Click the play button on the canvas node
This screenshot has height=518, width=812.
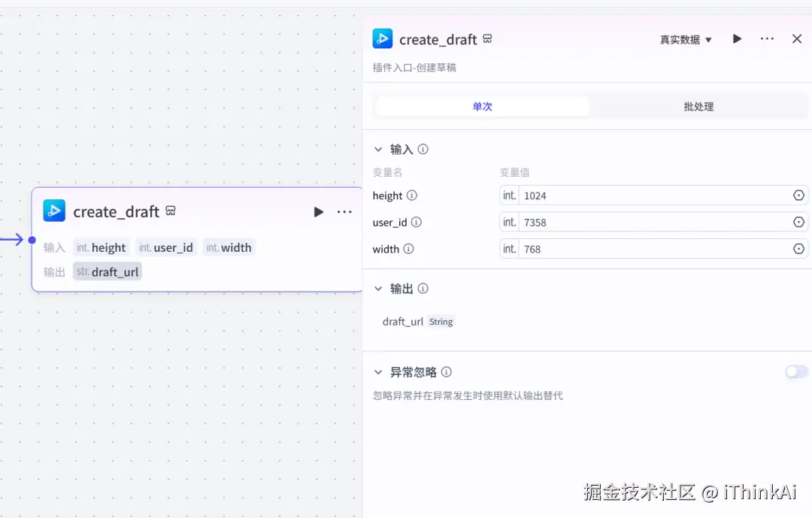tap(318, 211)
